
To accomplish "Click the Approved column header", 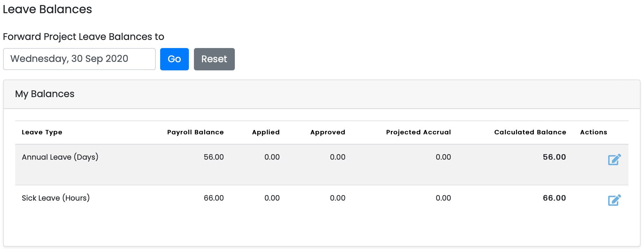I will pos(327,132).
